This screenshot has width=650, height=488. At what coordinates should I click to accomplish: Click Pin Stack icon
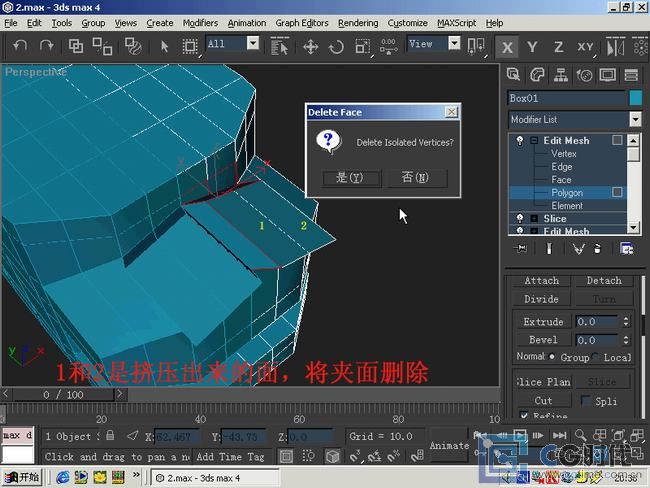pos(519,248)
